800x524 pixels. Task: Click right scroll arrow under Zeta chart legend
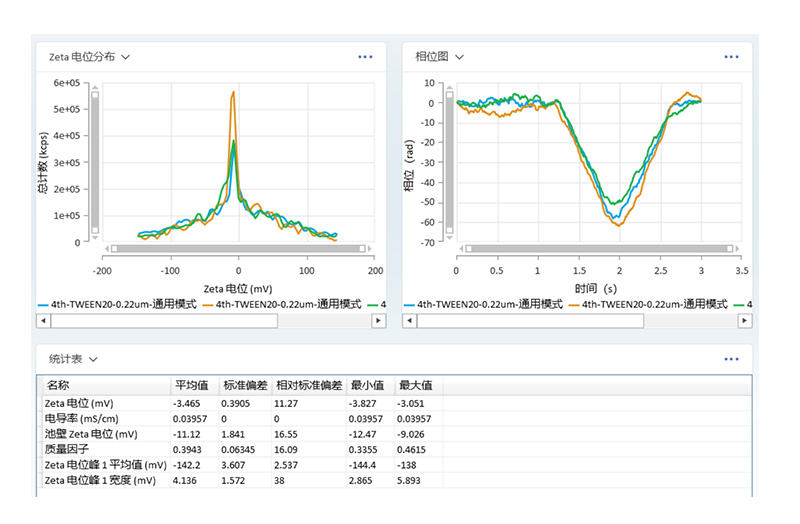(x=378, y=320)
